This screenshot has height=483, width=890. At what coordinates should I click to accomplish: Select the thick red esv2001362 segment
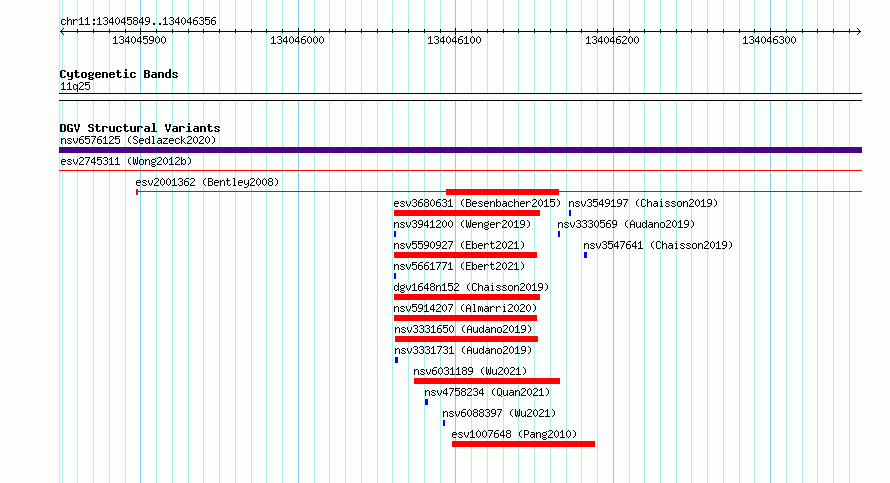[x=502, y=192]
